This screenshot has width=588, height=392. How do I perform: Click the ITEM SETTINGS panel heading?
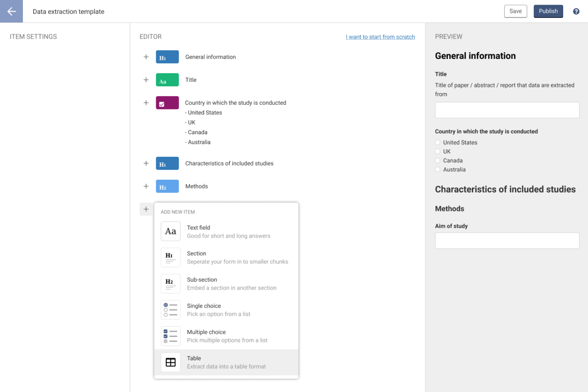pyautogui.click(x=34, y=37)
